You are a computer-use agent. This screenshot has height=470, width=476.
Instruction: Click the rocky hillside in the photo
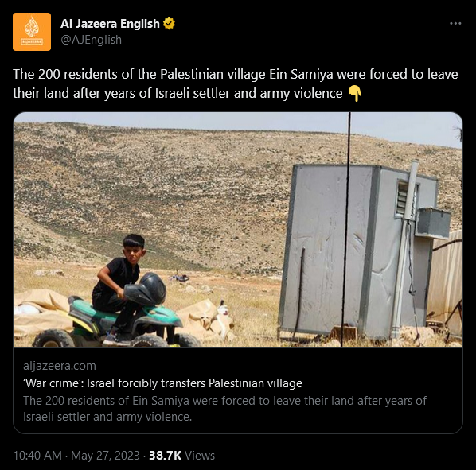[x=152, y=182]
